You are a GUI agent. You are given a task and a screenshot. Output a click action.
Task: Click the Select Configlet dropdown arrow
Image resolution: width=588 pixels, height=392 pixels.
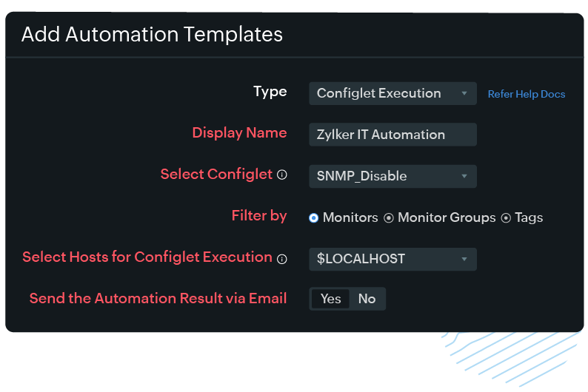tap(464, 176)
